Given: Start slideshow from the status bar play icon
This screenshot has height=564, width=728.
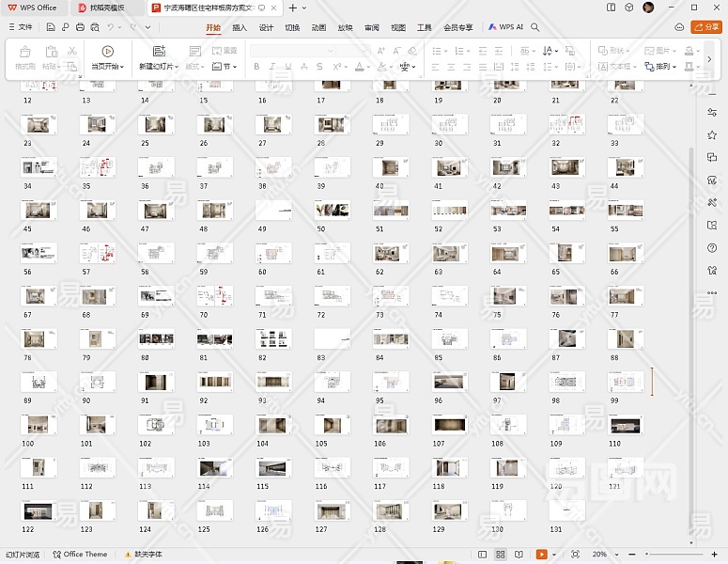Looking at the screenshot, I should 540,555.
